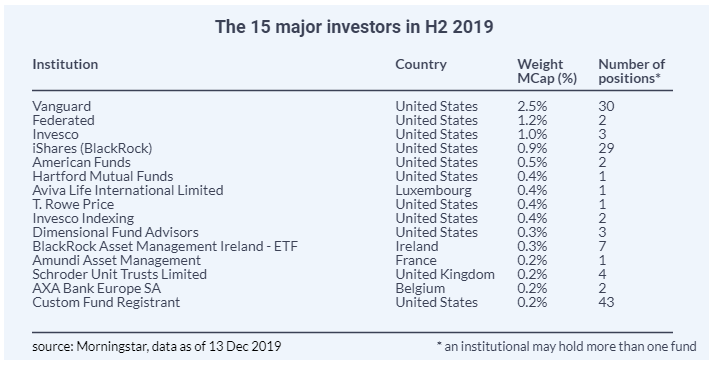The width and height of the screenshot is (715, 365).
Task: Click BlackRock Asset Management Ireland - ETF
Action: click(165, 246)
